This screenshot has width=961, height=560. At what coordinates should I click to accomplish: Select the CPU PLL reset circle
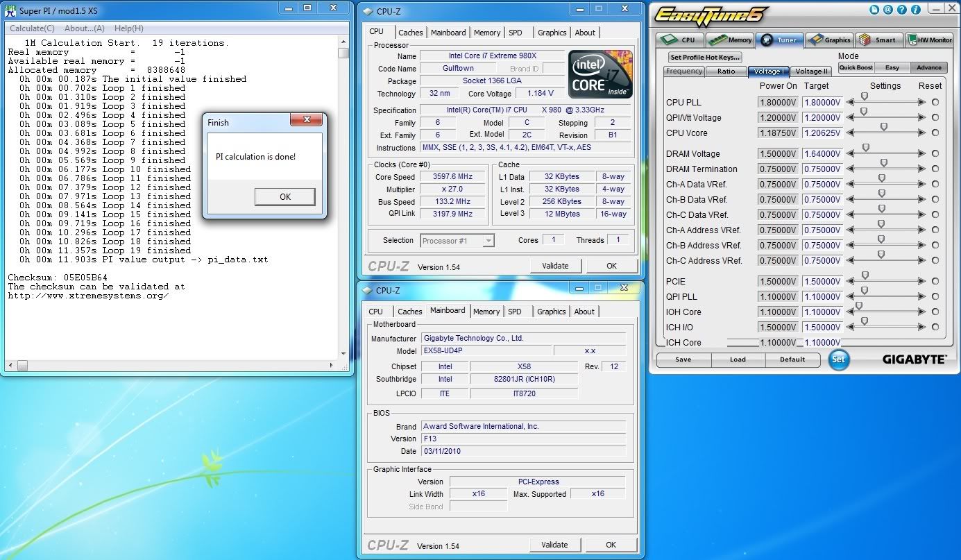935,102
